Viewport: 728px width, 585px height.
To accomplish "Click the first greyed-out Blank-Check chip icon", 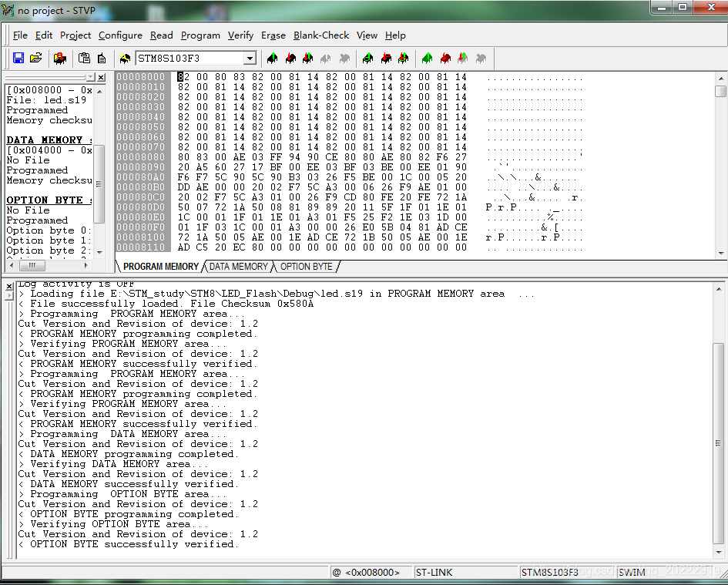I will [x=344, y=58].
